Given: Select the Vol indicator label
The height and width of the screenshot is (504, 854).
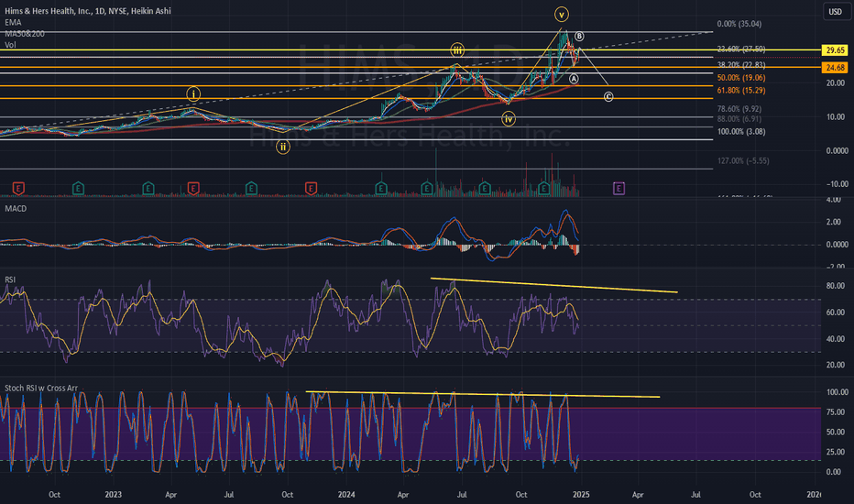Looking at the screenshot, I should click(10, 45).
